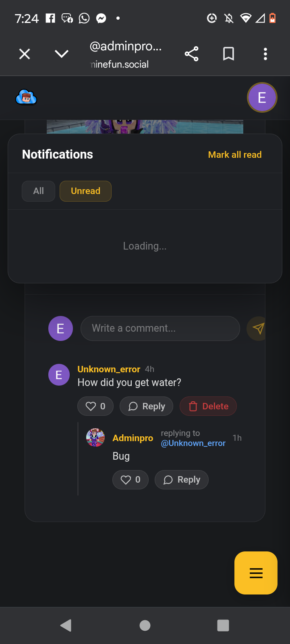Open Adminpro's profile picture
This screenshot has height=644, width=290.
pyautogui.click(x=95, y=438)
